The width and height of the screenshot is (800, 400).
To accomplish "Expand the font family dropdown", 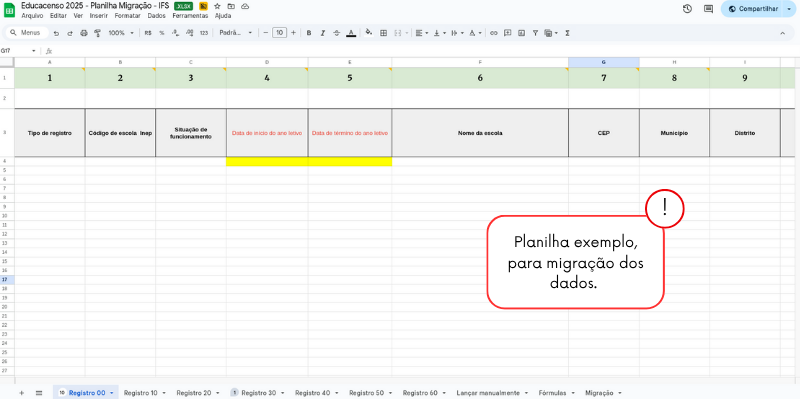I will tap(236, 33).
